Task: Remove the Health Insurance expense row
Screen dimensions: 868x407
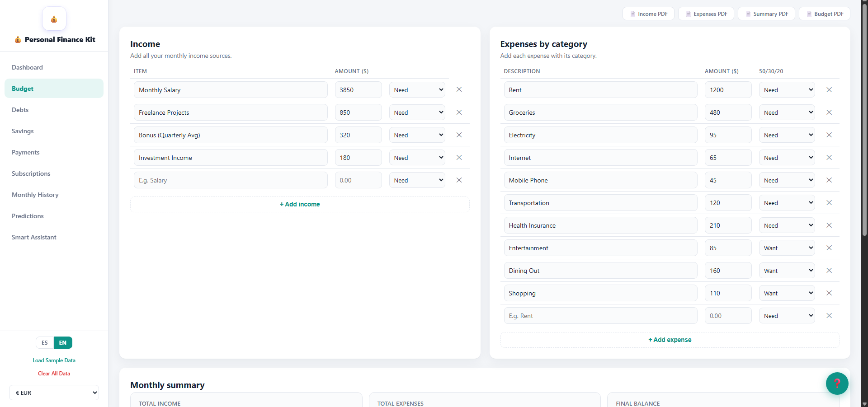Action: tap(829, 225)
